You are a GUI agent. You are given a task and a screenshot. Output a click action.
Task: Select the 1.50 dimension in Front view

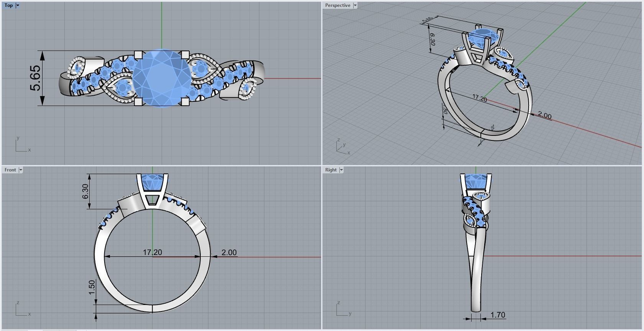(92, 287)
